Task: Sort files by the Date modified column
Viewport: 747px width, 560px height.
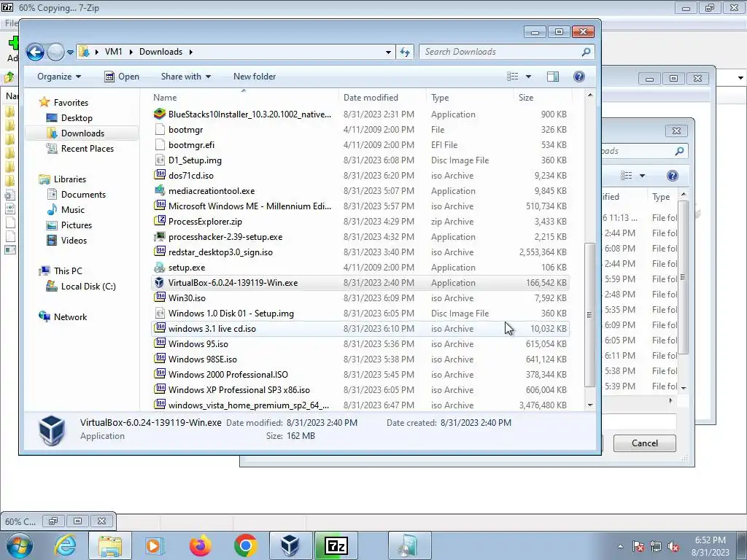Action: click(371, 98)
